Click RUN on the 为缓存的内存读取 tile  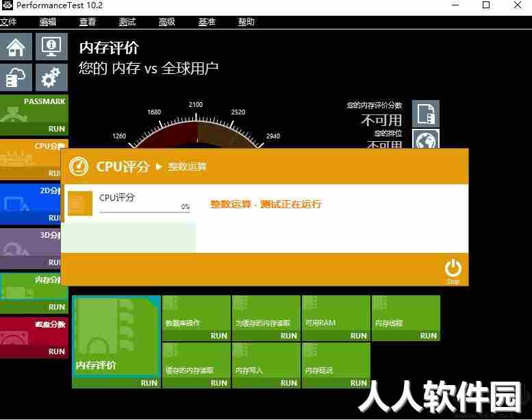[x=289, y=336]
